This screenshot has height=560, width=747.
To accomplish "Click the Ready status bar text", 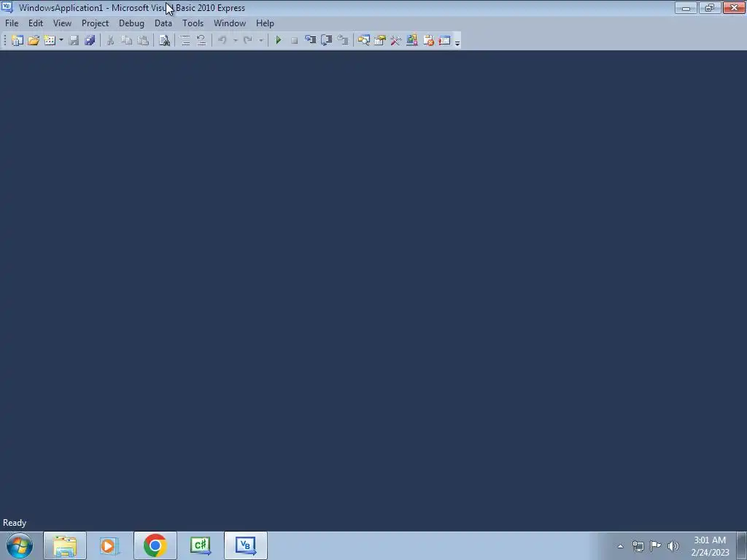I will click(x=15, y=523).
